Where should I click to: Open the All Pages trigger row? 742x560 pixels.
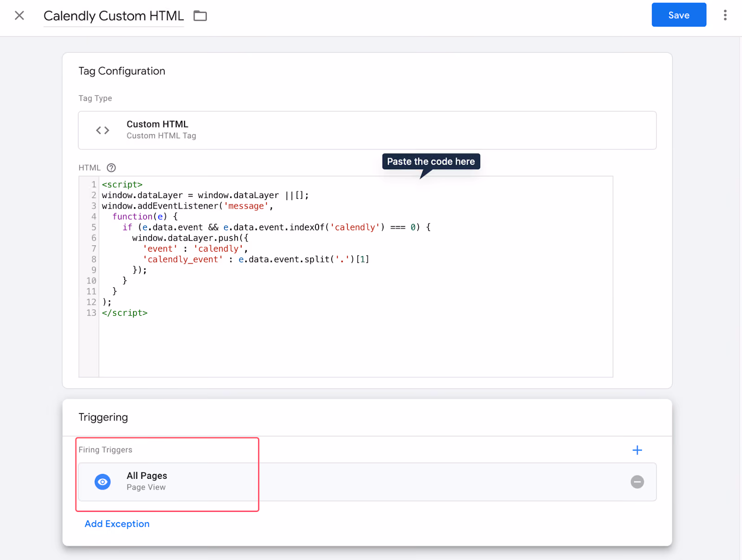pyautogui.click(x=367, y=482)
